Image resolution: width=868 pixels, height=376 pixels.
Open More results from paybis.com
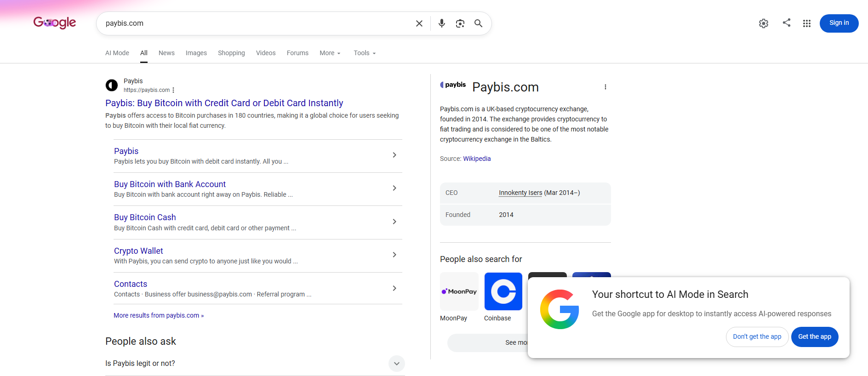[159, 315]
